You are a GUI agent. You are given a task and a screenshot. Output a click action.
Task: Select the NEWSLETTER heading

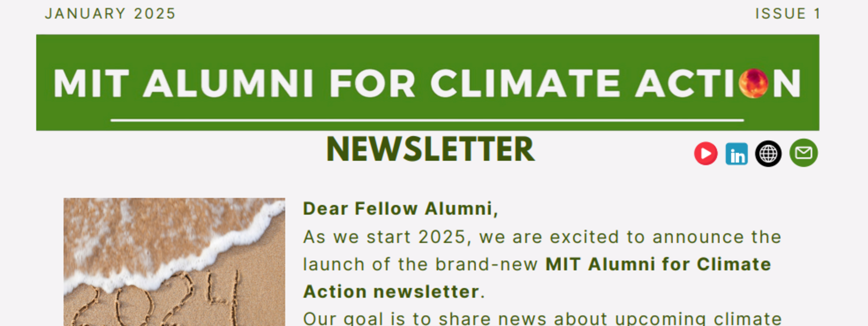[430, 149]
